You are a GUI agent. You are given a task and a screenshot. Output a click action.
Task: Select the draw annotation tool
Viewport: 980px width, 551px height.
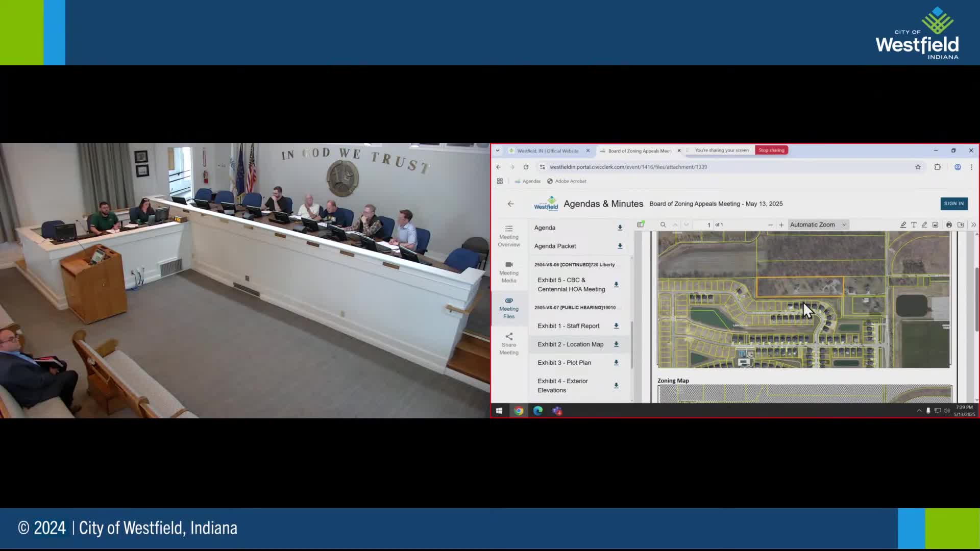[924, 224]
